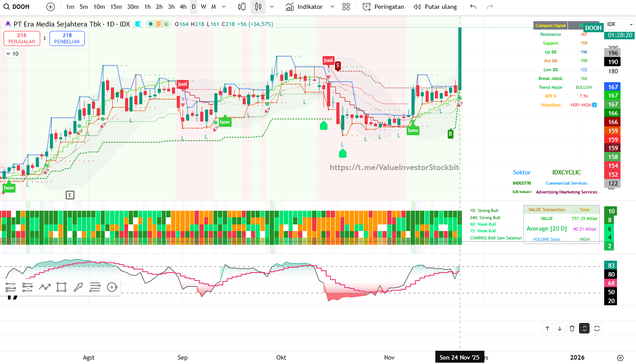Expand the Indikator dropdown chevron

[x=332, y=7]
